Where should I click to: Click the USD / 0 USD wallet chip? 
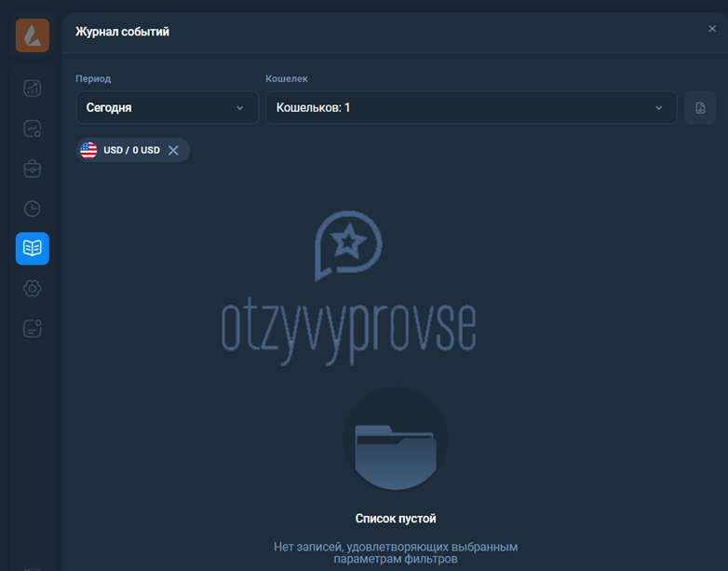[x=132, y=150]
